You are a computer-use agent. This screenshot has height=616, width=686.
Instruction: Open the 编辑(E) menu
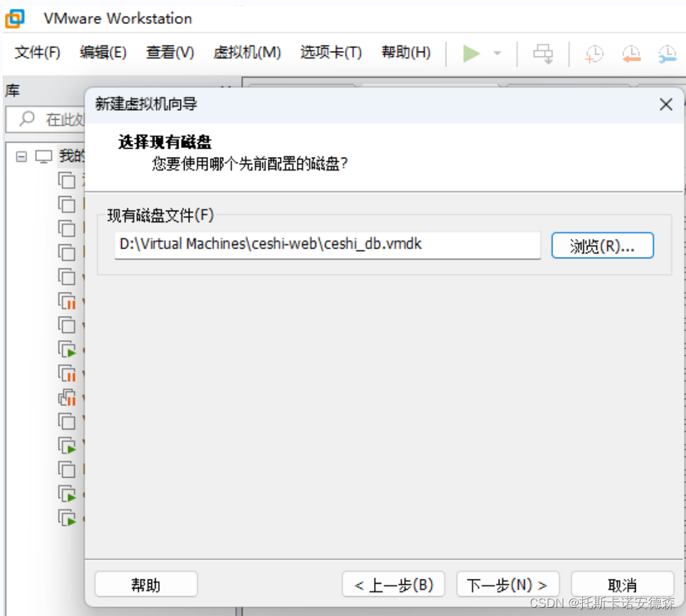coord(103,52)
